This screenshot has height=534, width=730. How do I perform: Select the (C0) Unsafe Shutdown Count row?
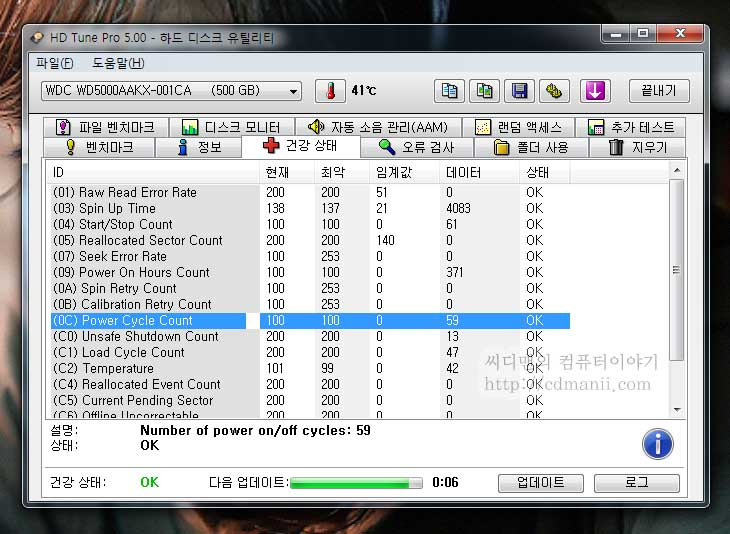coord(310,336)
